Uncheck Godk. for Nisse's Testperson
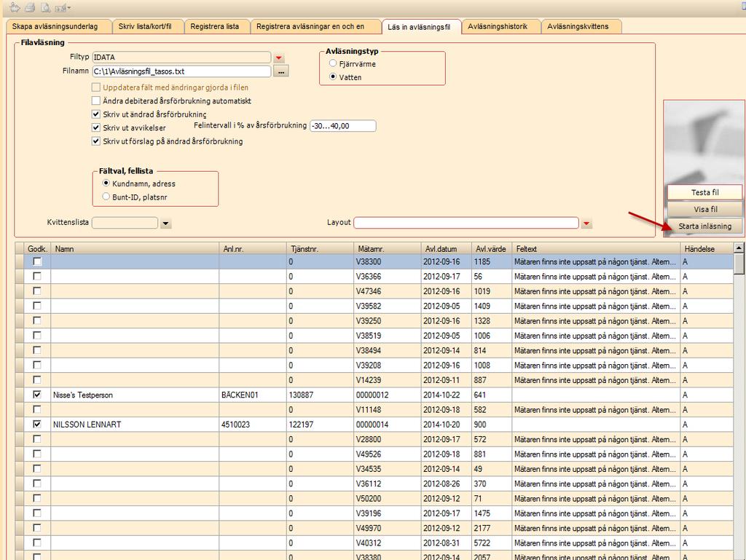The width and height of the screenshot is (746, 560). click(x=37, y=395)
